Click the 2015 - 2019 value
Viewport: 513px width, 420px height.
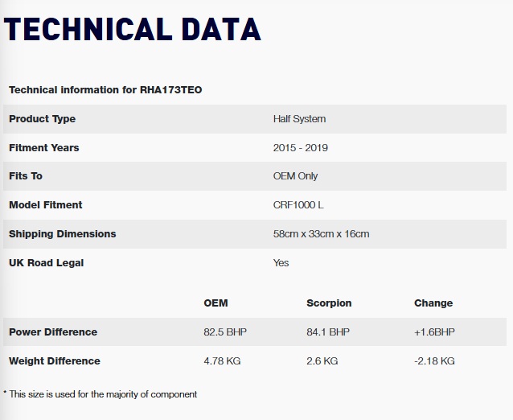point(301,147)
